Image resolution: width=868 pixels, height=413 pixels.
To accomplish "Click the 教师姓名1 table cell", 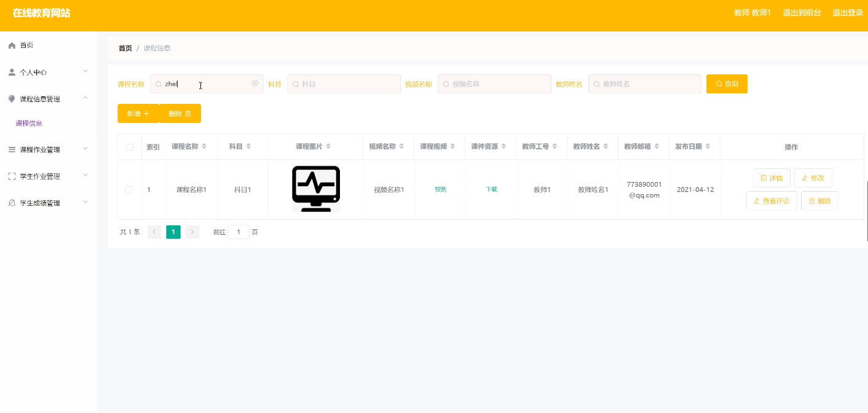I will (x=593, y=189).
